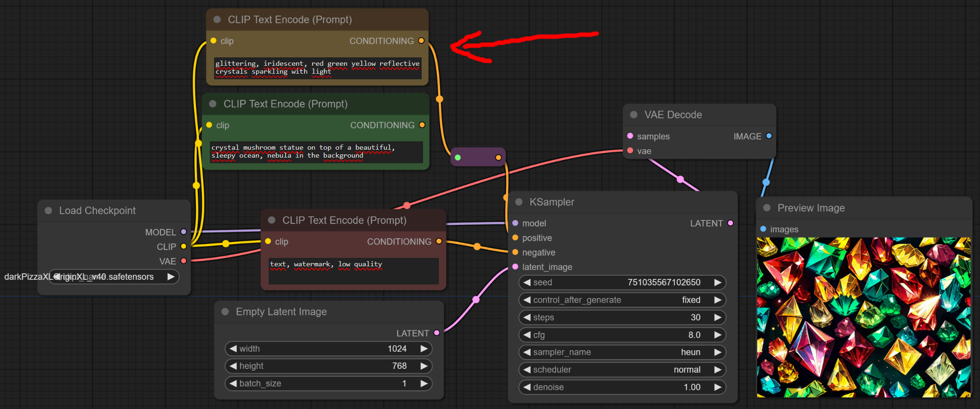The width and height of the screenshot is (980, 409).
Task: Click the negative prompt text field with watermark
Action: [353, 270]
